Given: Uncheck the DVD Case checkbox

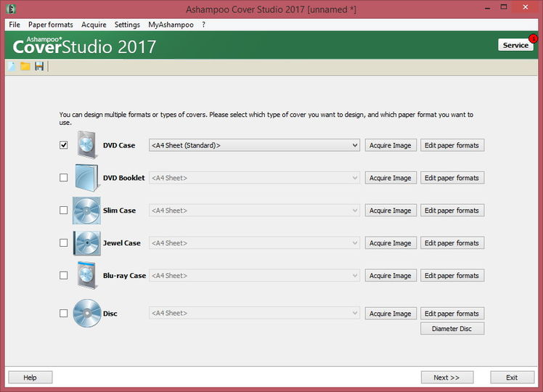Looking at the screenshot, I should tap(63, 145).
